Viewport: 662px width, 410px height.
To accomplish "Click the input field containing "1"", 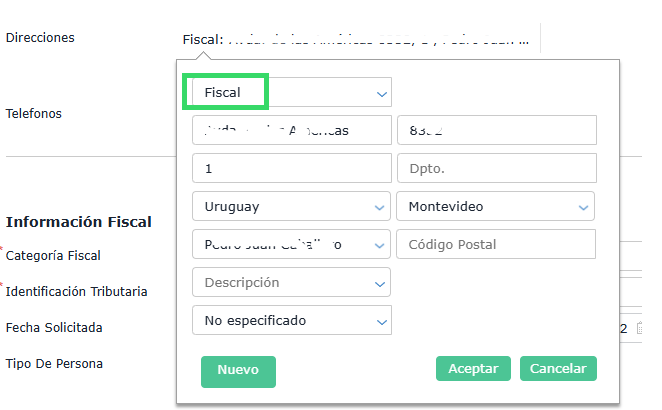I will tap(291, 168).
